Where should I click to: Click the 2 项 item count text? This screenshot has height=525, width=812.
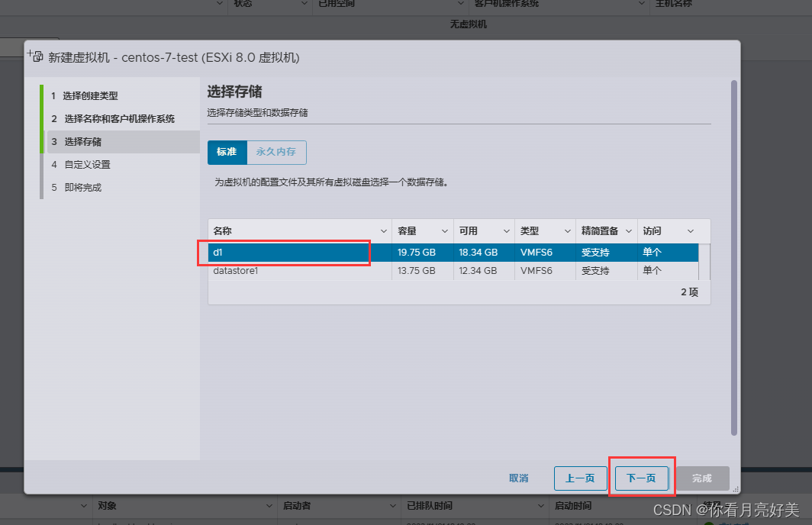(x=689, y=292)
